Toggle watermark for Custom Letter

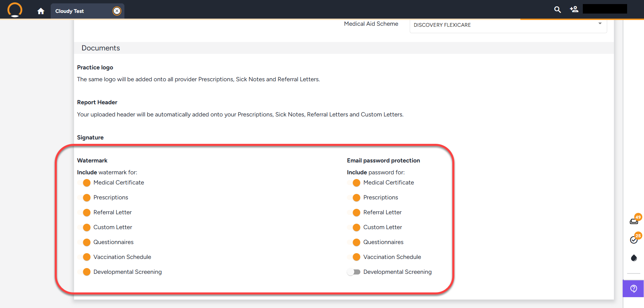[x=84, y=227]
